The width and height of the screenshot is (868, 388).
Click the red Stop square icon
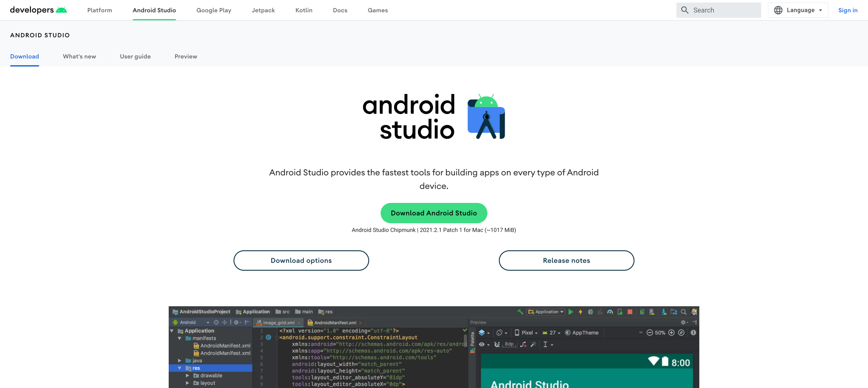click(630, 312)
